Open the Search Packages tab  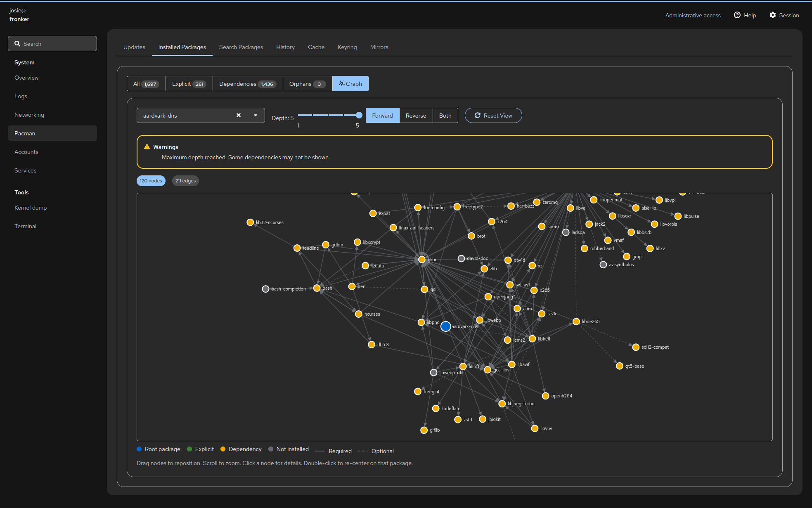coord(241,47)
